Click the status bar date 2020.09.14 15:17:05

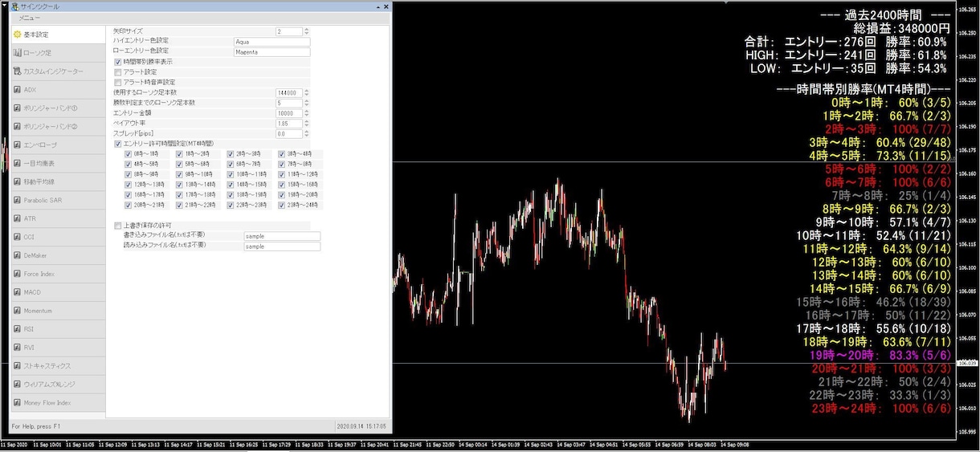point(361,426)
